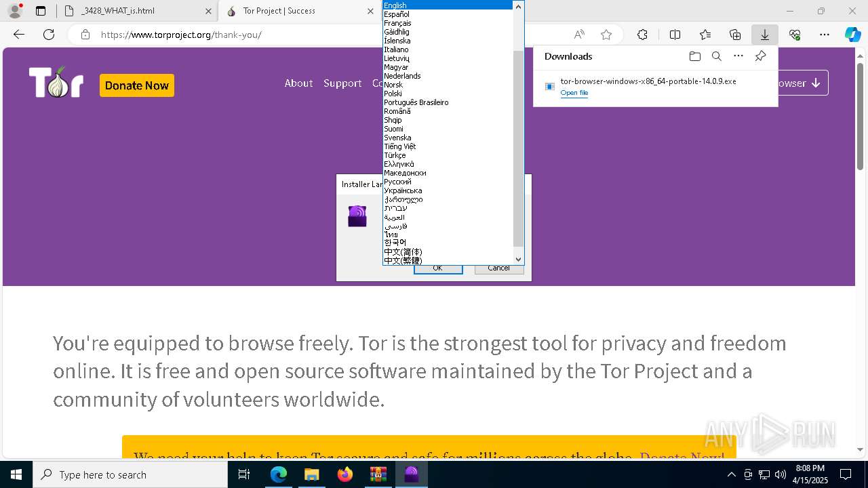This screenshot has width=868, height=488.
Task: Open WinRAR from the taskbar
Action: (x=378, y=474)
